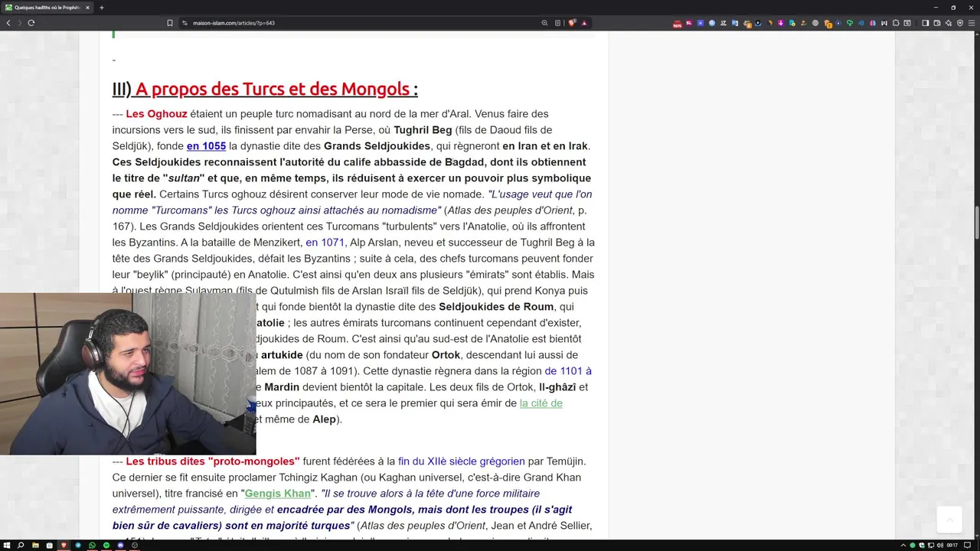980x551 pixels.
Task: Close the 'Quelques hadiths' tab
Action: pyautogui.click(x=87, y=8)
